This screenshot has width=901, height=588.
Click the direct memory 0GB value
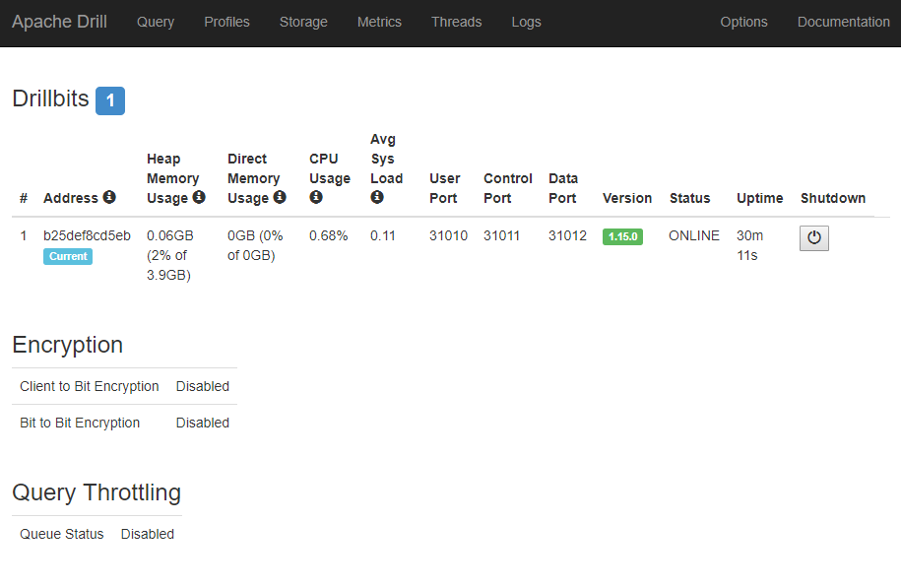point(255,245)
